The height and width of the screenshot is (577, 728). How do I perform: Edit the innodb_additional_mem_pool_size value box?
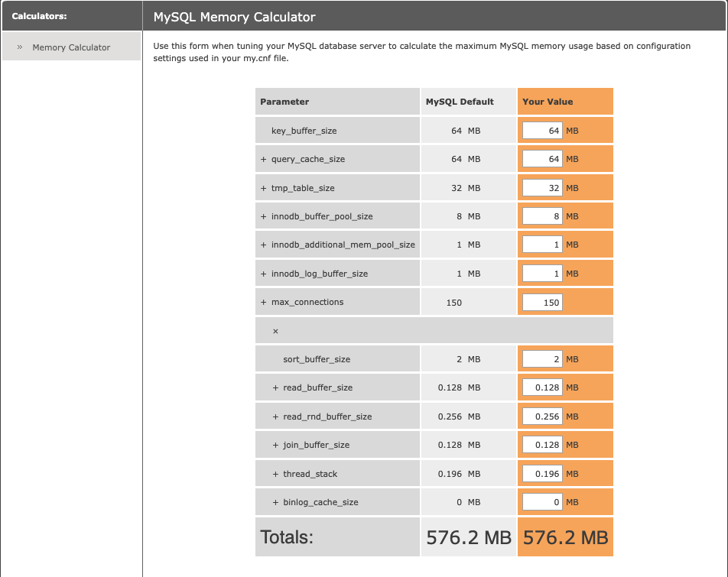pyautogui.click(x=542, y=245)
